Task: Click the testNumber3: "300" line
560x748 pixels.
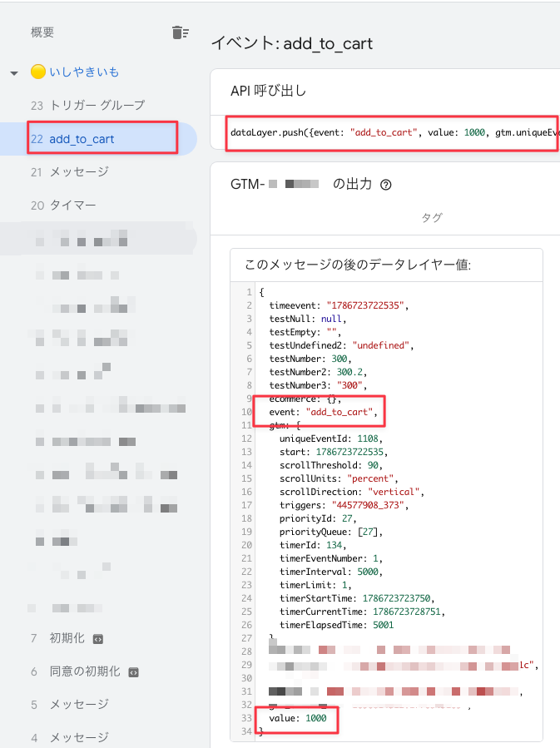Action: click(318, 385)
